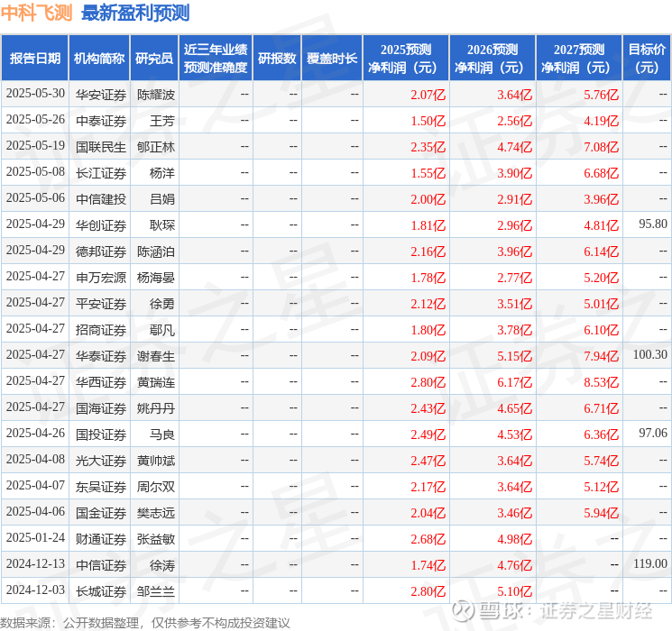
Task: Click target price 97.06
Action: 653,433
